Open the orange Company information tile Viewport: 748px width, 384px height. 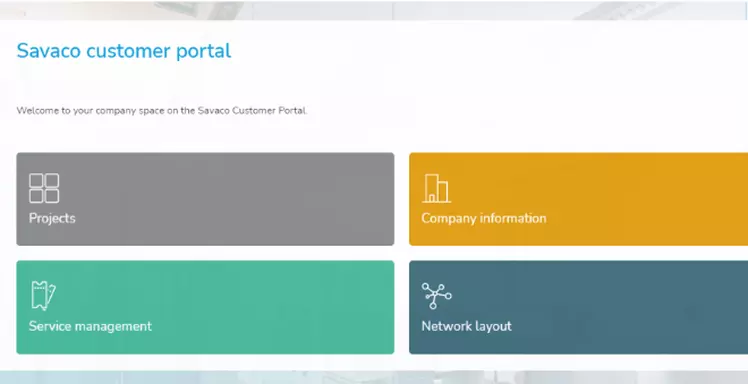click(x=578, y=199)
